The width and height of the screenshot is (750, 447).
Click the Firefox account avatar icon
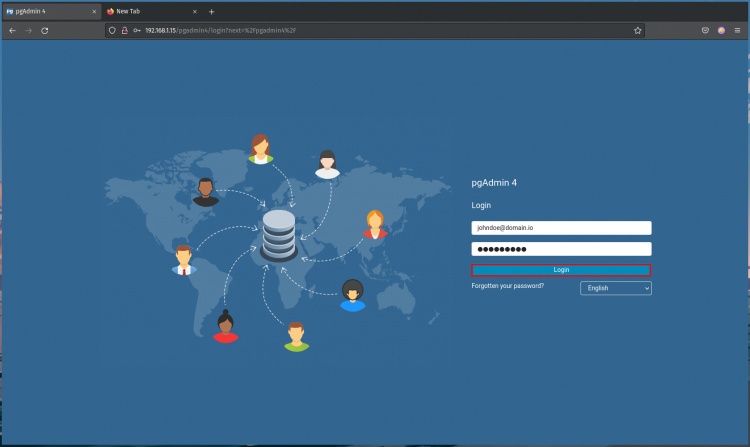[x=721, y=31]
